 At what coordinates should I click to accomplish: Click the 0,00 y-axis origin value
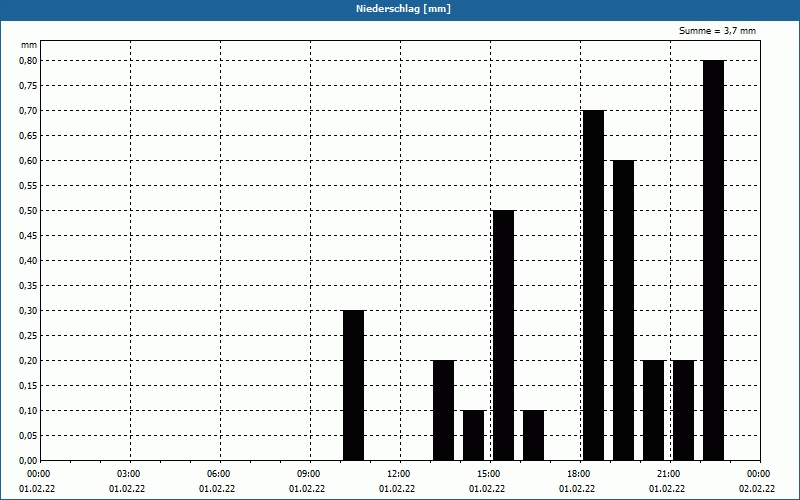[x=28, y=461]
